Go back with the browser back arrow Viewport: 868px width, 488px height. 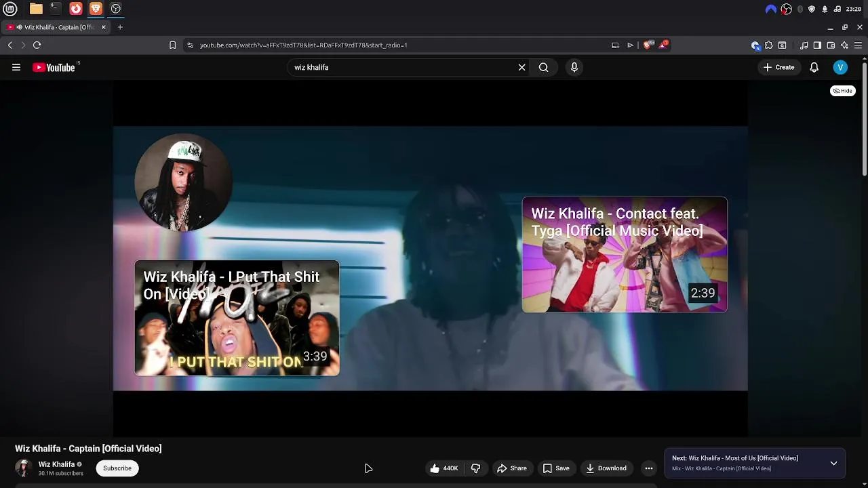(x=10, y=45)
